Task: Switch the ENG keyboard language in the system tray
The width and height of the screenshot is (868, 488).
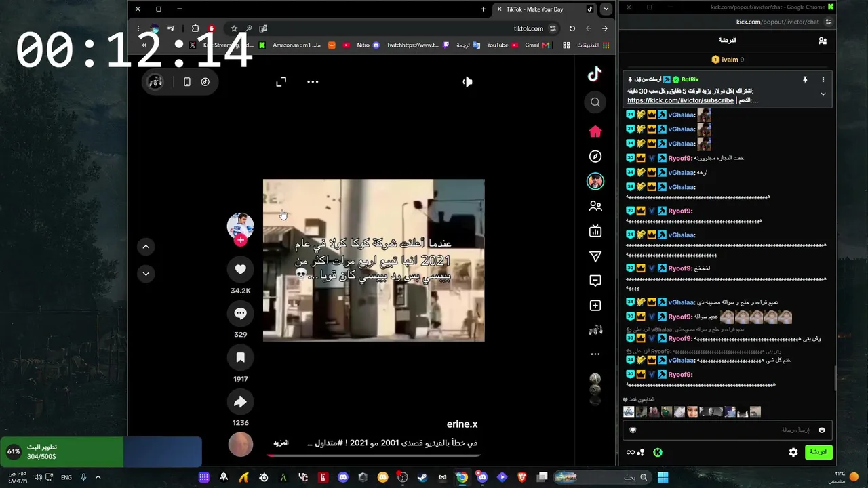Action: point(66,477)
